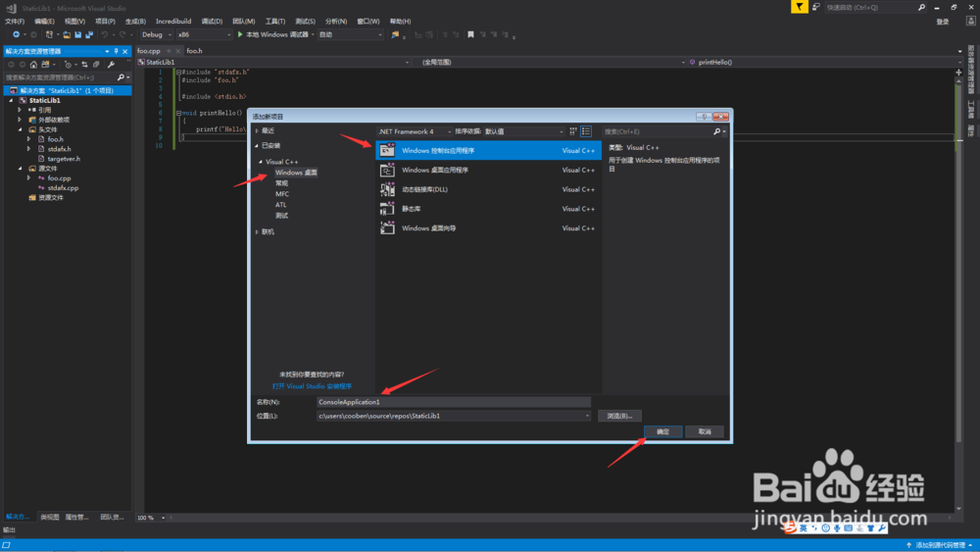The width and height of the screenshot is (980, 552).
Task: Click help button on 添加新项目 dialog
Action: point(704,117)
